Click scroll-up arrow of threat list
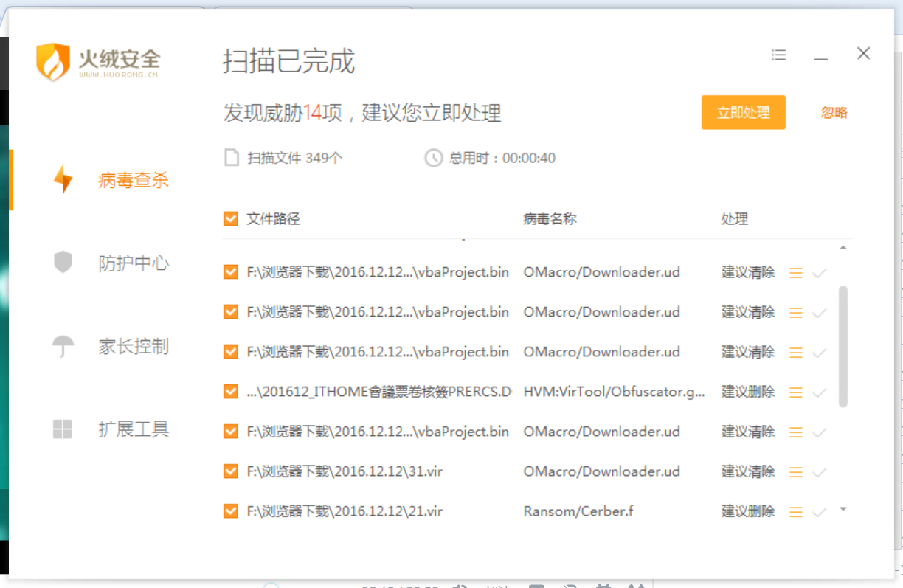The width and height of the screenshot is (903, 588). click(843, 248)
